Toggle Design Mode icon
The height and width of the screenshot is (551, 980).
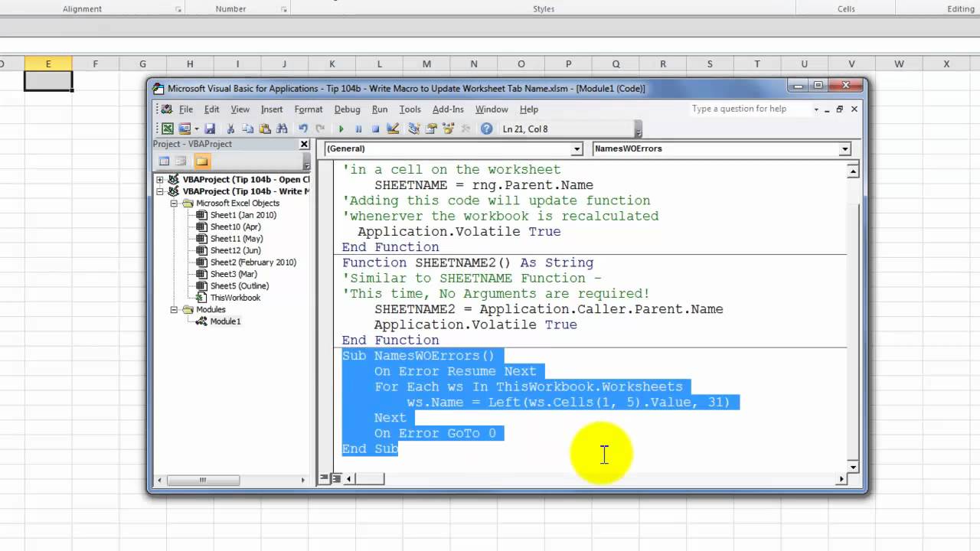393,129
